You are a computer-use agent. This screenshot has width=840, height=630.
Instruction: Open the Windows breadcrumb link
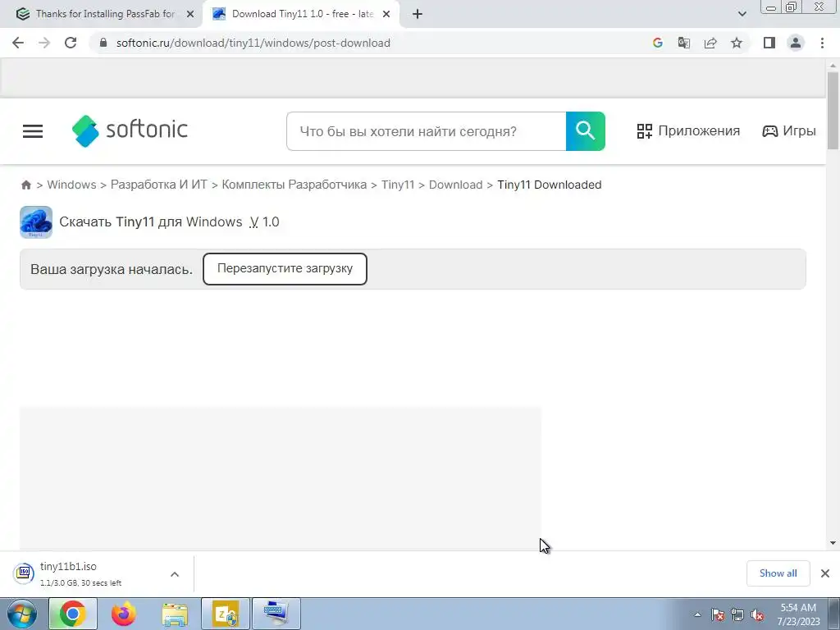coord(72,185)
